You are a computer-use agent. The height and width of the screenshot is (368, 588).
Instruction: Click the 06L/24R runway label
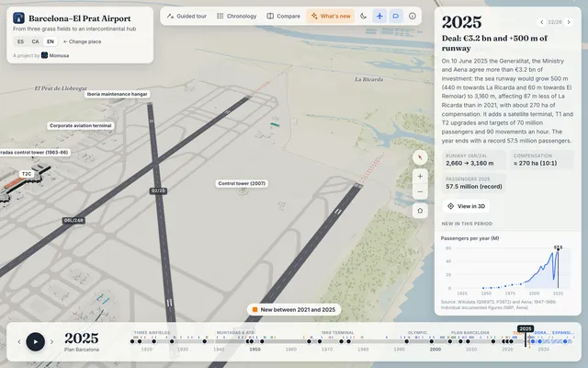click(x=73, y=221)
